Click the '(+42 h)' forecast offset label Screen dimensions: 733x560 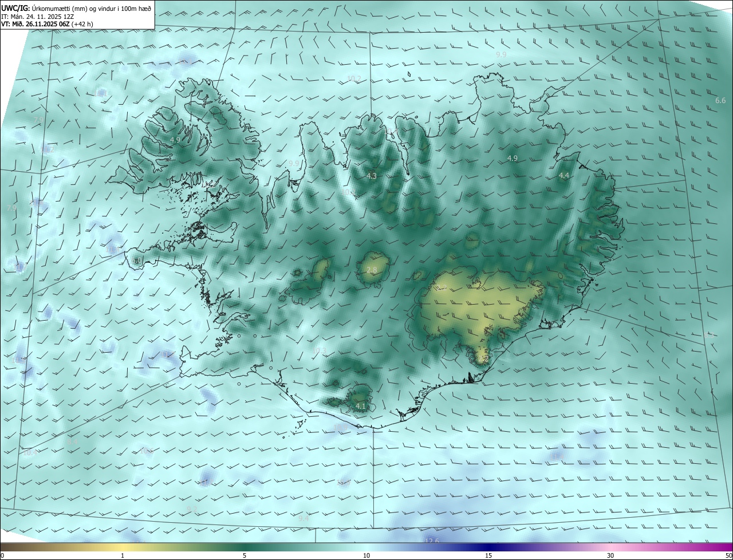[82, 24]
